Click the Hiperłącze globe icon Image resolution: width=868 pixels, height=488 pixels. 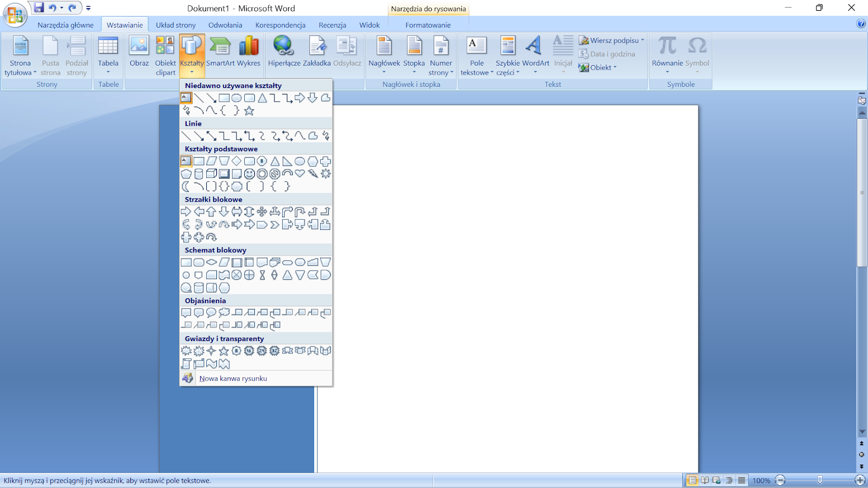(x=283, y=47)
